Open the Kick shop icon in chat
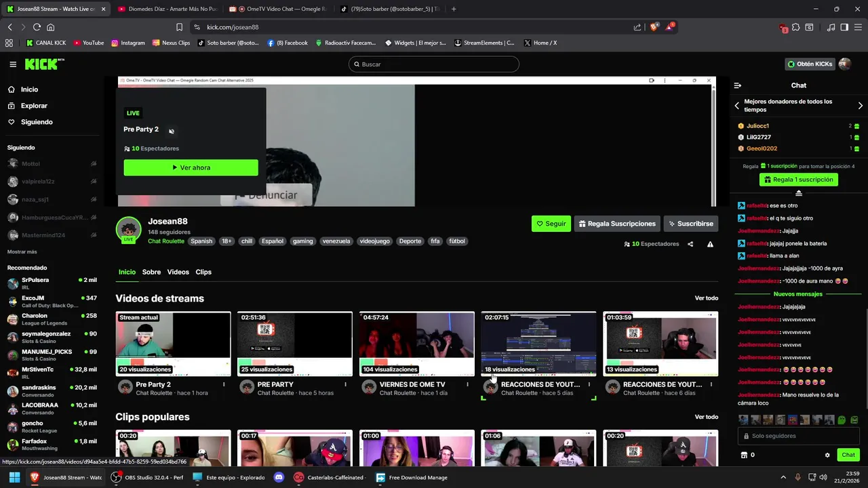The width and height of the screenshot is (868, 488). (x=744, y=455)
